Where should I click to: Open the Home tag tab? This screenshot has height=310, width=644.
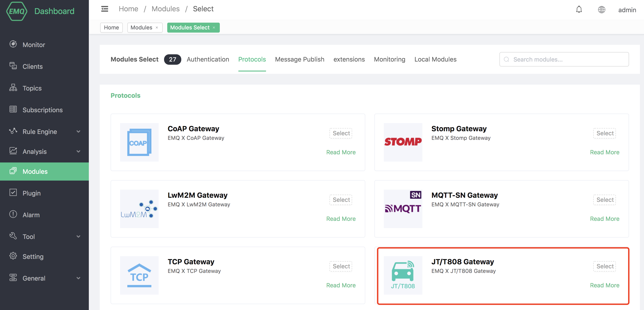coord(111,28)
